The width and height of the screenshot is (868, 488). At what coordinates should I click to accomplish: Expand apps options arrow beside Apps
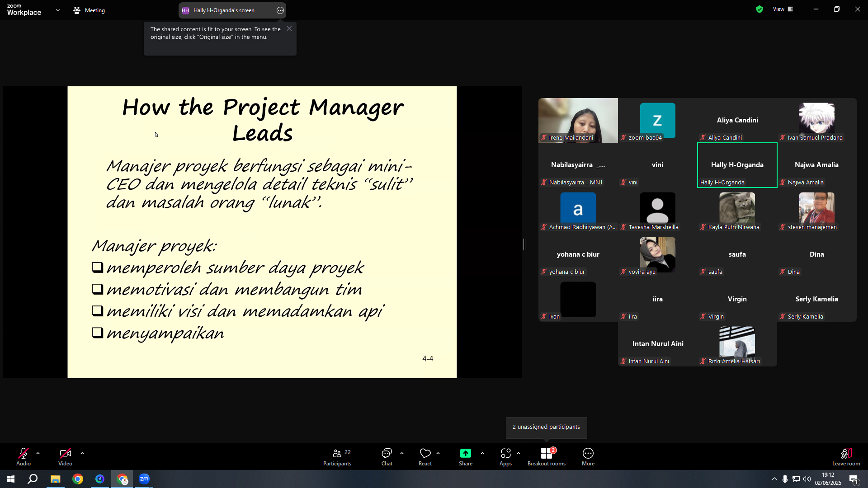[x=519, y=453]
